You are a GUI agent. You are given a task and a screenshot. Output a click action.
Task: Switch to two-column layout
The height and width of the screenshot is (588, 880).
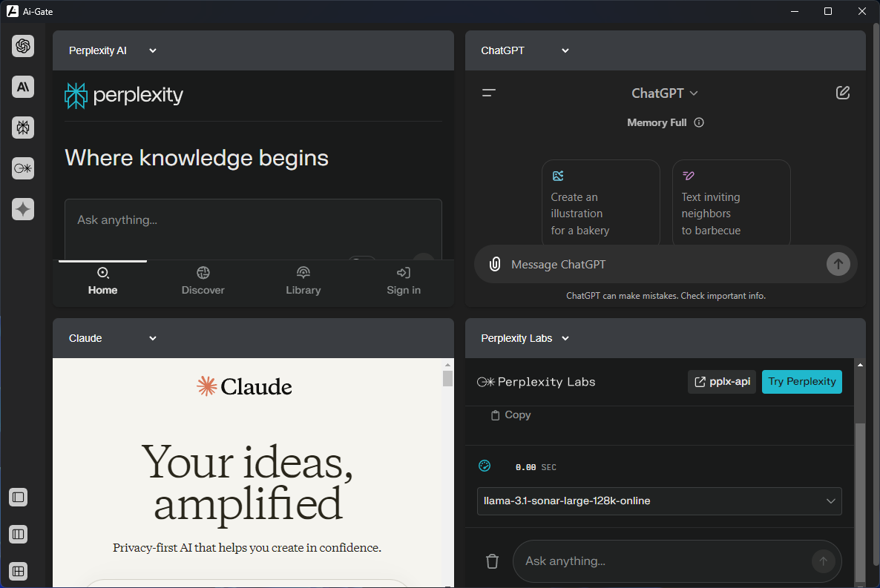(x=18, y=534)
